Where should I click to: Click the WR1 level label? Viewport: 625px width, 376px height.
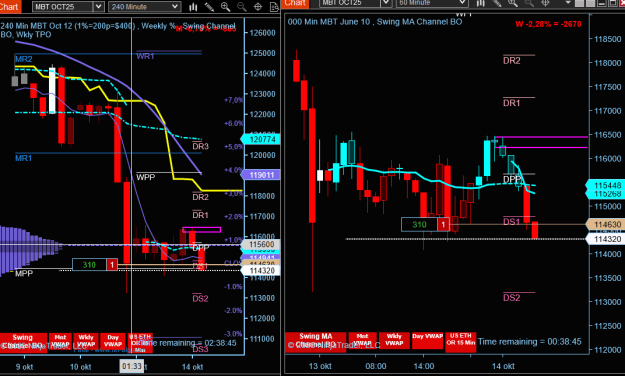(x=145, y=56)
